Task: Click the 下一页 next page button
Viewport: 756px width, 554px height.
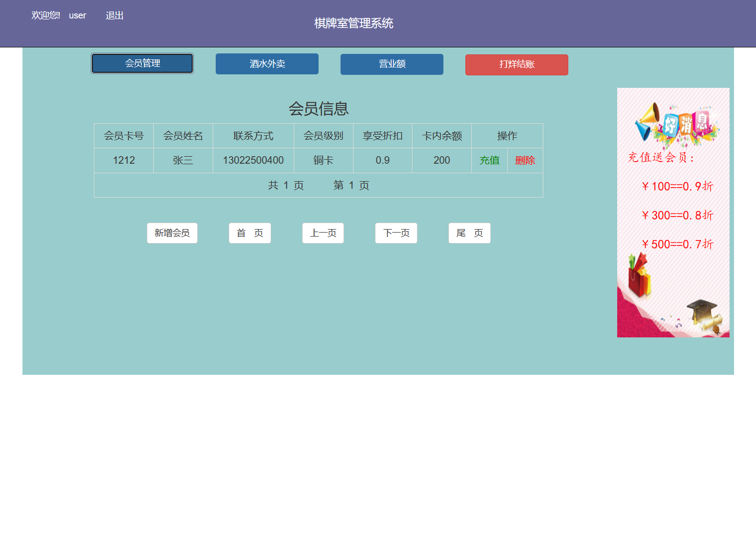Action: pyautogui.click(x=396, y=233)
